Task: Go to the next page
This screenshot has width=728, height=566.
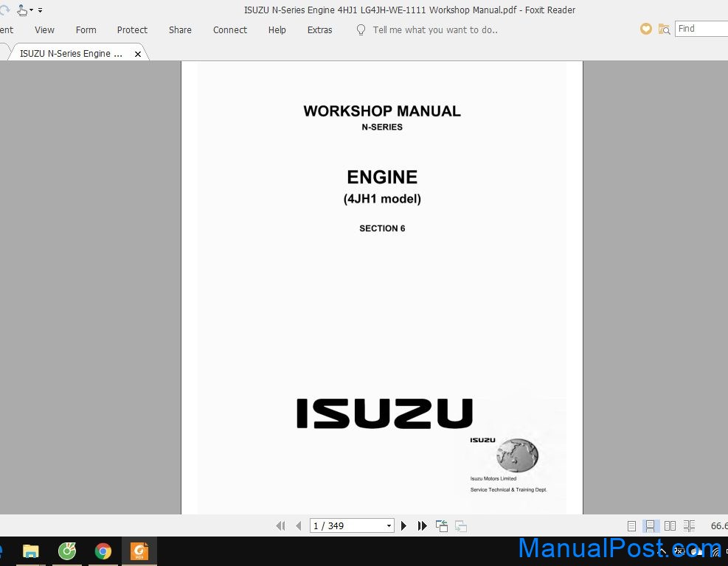Action: click(403, 525)
